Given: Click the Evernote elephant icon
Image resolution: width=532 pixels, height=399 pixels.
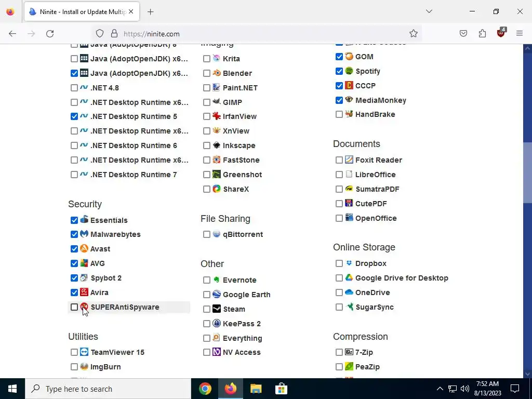Looking at the screenshot, I should pos(217,280).
